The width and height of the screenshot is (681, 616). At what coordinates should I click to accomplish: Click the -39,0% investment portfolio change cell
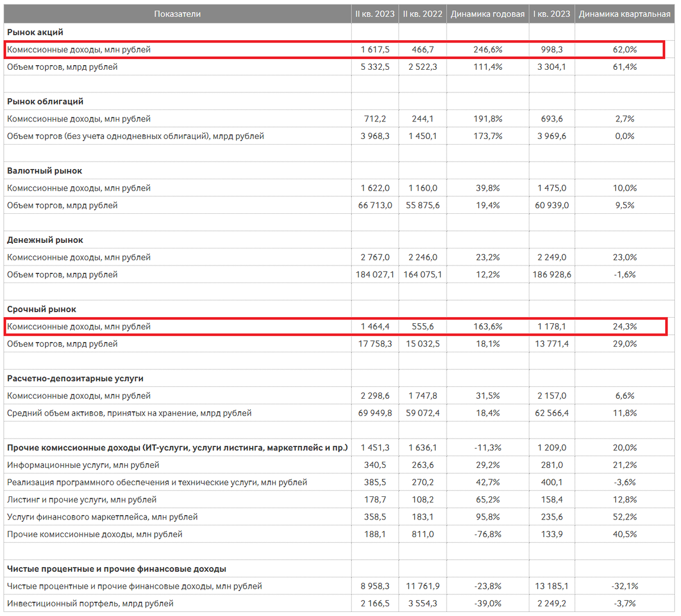488,604
